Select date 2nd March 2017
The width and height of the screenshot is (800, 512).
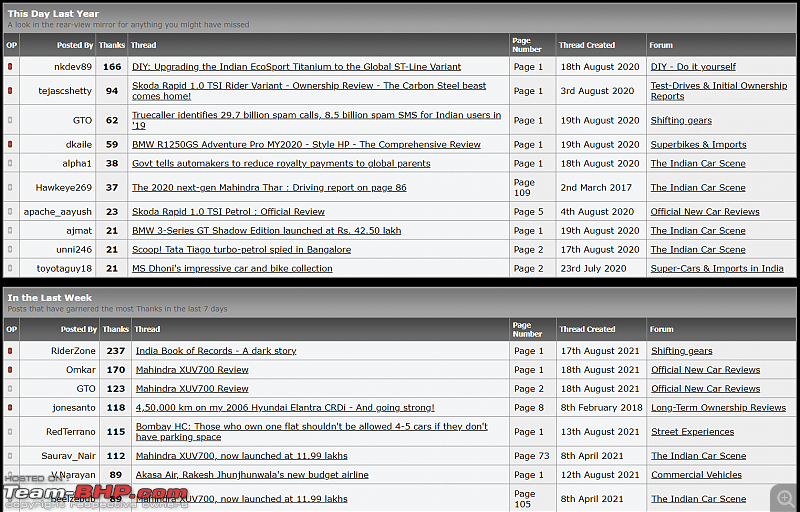pyautogui.click(x=596, y=187)
